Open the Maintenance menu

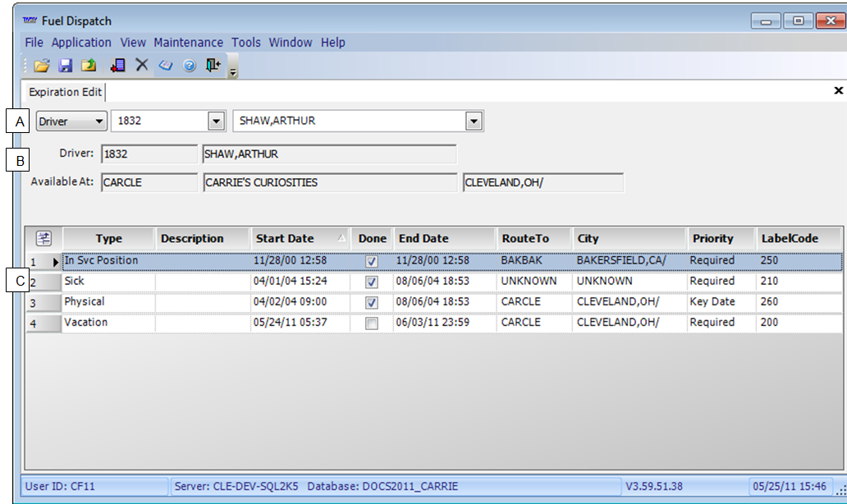coord(188,43)
